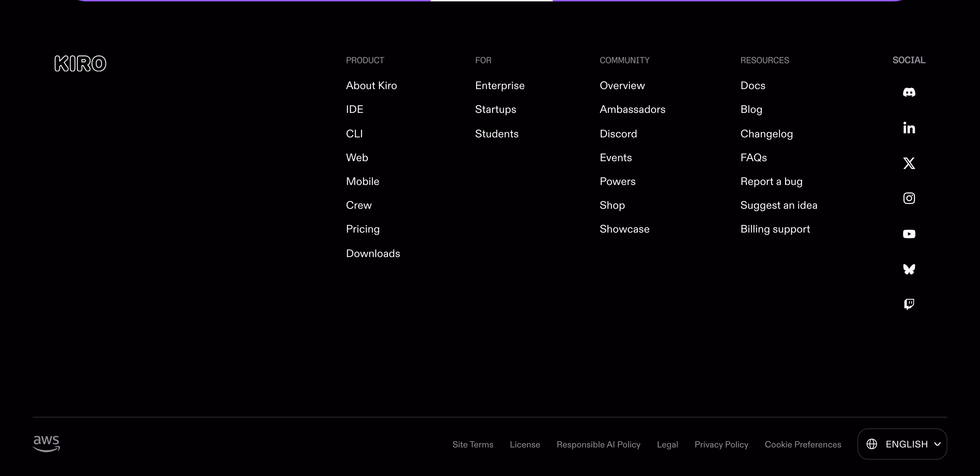Open Billing support

775,229
